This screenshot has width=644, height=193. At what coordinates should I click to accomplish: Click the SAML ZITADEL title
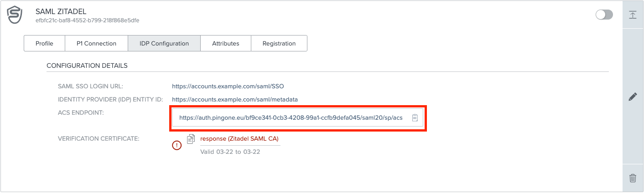[x=61, y=11]
